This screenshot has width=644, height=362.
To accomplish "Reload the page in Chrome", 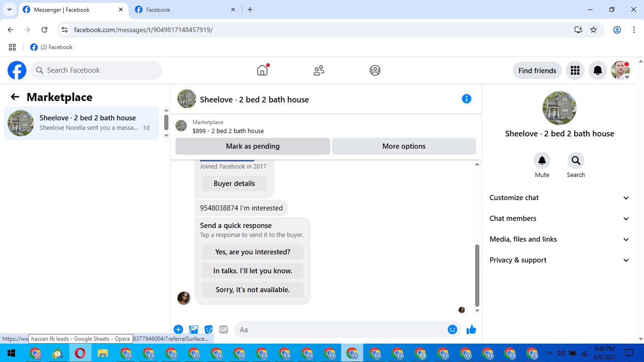I will coord(44,30).
